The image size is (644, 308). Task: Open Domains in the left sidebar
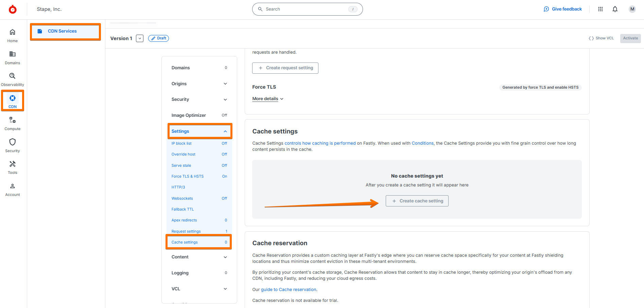(13, 58)
